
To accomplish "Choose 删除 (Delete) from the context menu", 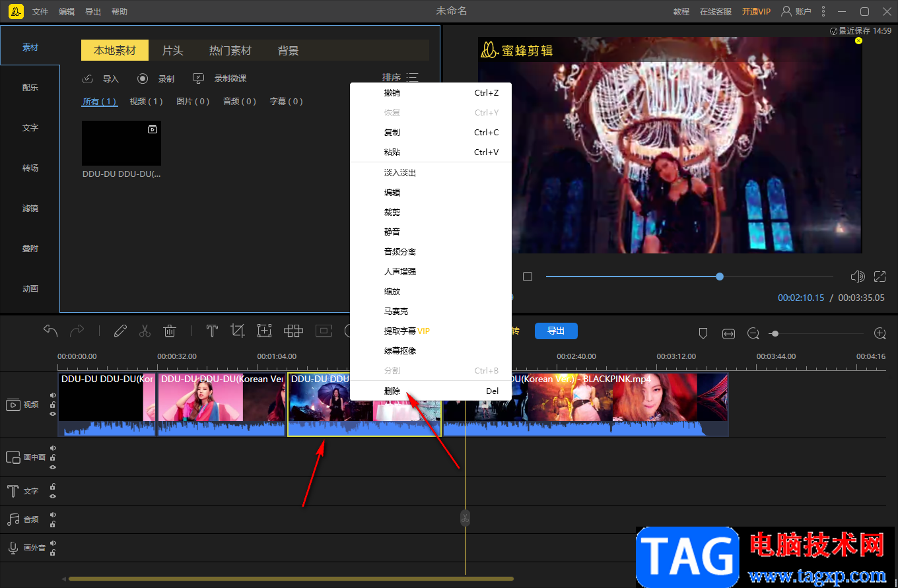I will tap(431, 391).
